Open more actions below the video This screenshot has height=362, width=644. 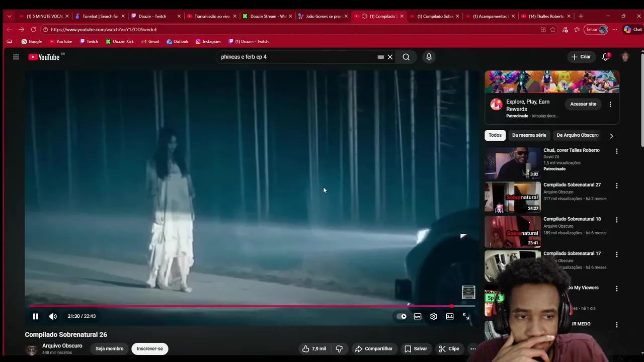point(473,348)
